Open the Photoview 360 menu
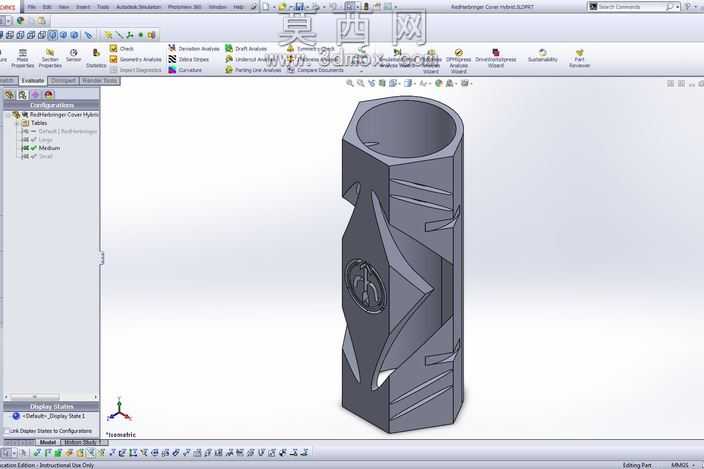 click(185, 7)
